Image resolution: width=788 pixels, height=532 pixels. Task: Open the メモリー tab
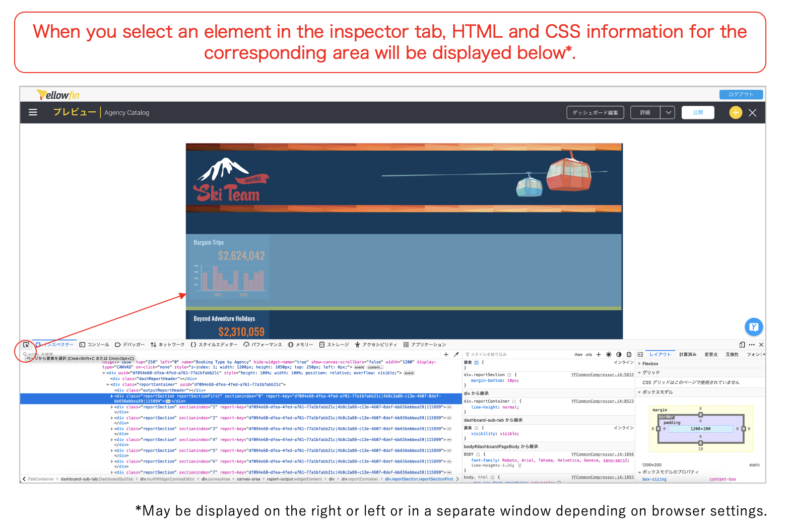pos(301,345)
